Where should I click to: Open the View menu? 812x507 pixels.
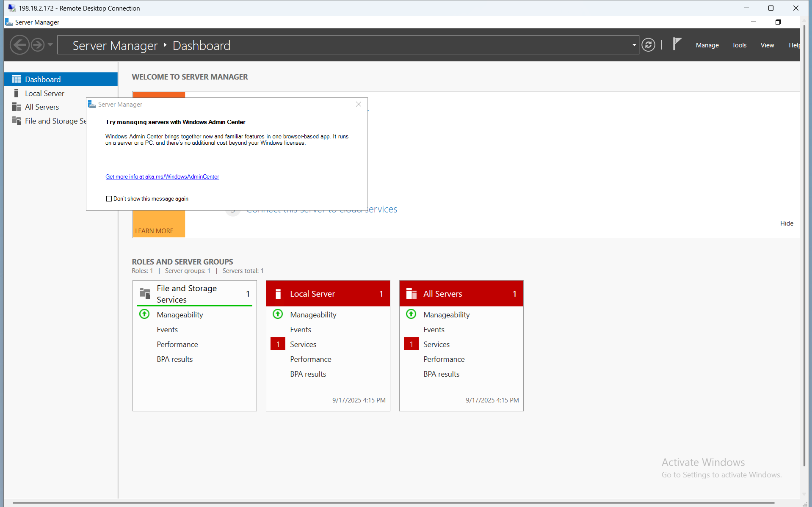click(x=767, y=45)
